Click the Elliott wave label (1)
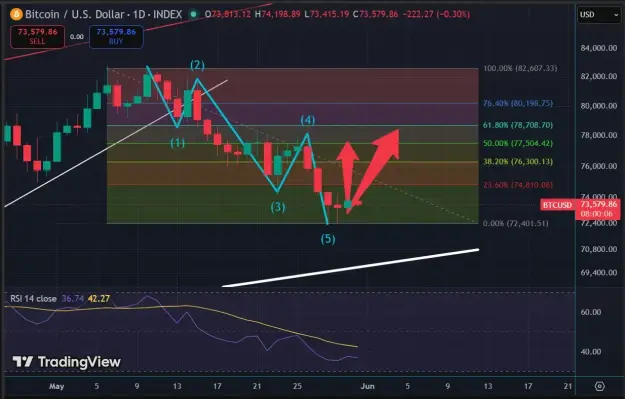The image size is (625, 399). [177, 143]
